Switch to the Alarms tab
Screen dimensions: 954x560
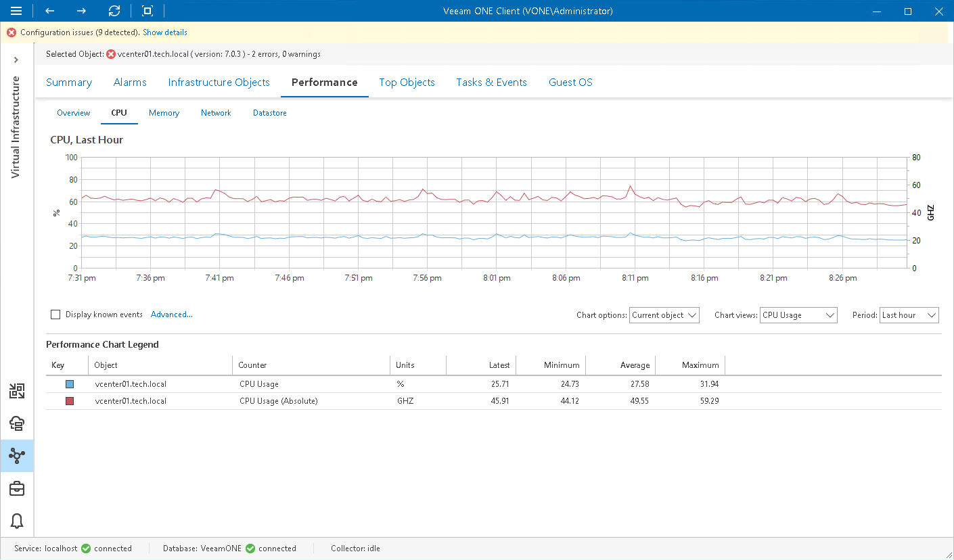[130, 83]
